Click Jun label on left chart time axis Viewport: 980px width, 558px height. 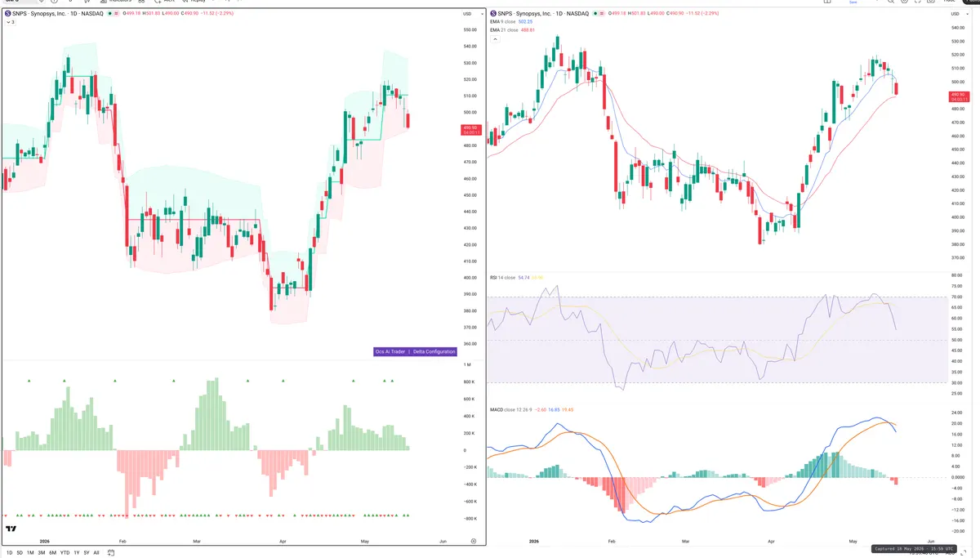point(443,541)
